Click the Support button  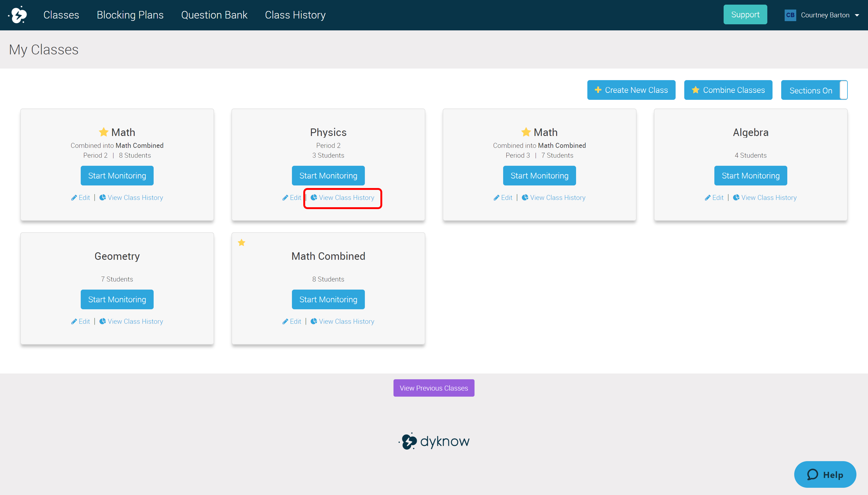click(x=745, y=15)
